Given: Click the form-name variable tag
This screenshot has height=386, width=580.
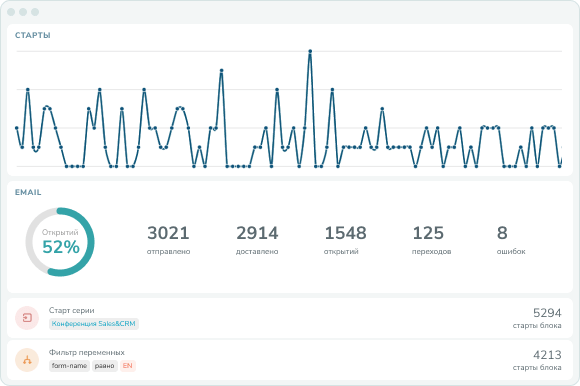Looking at the screenshot, I should click(x=69, y=366).
